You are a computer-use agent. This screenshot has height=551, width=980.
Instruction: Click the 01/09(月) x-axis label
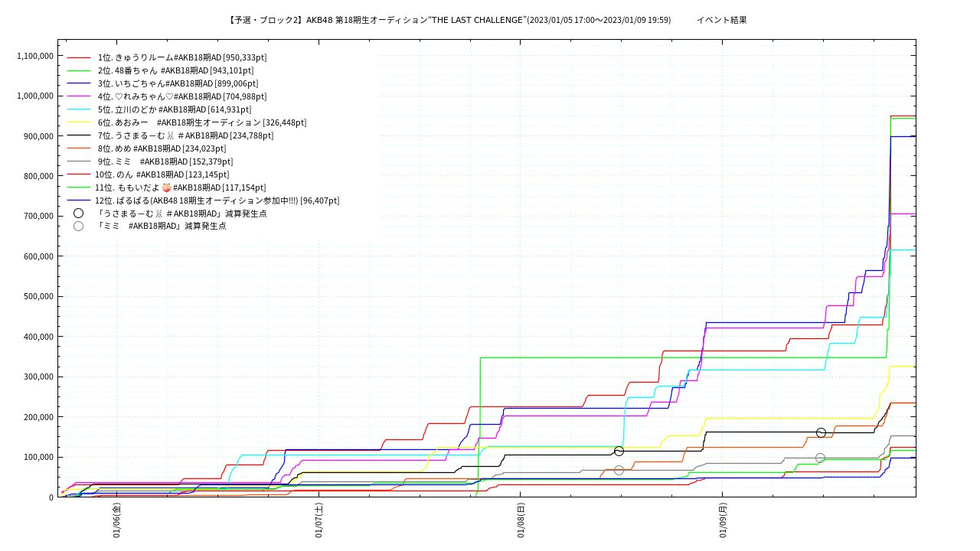pos(723,520)
